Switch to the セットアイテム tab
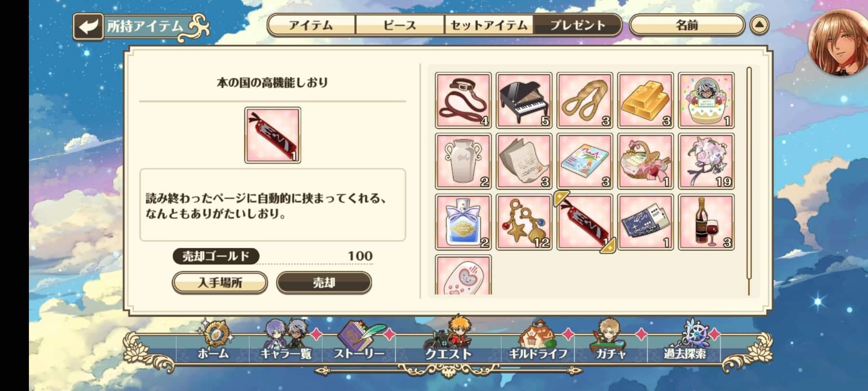868x391 pixels. (488, 25)
